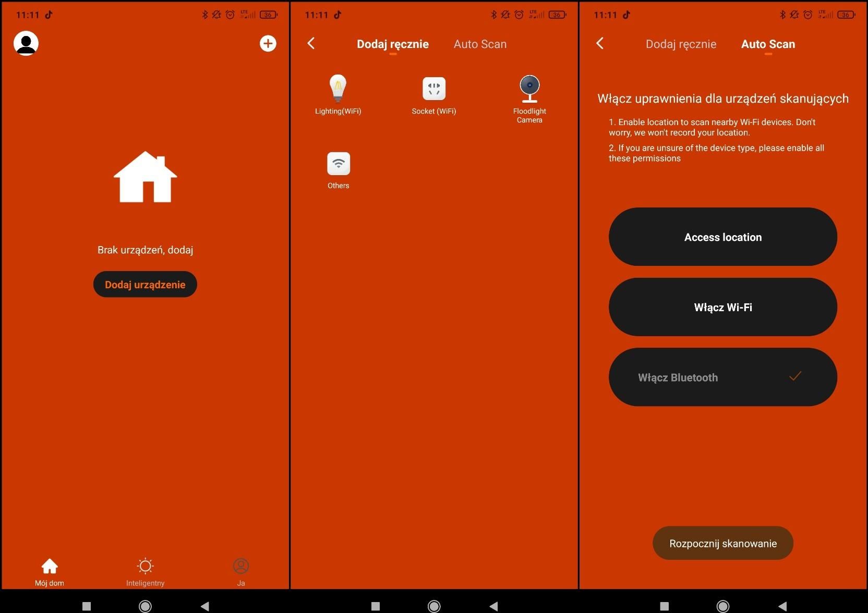Tap the Android home button on left screen
The width and height of the screenshot is (868, 613).
pos(145,606)
